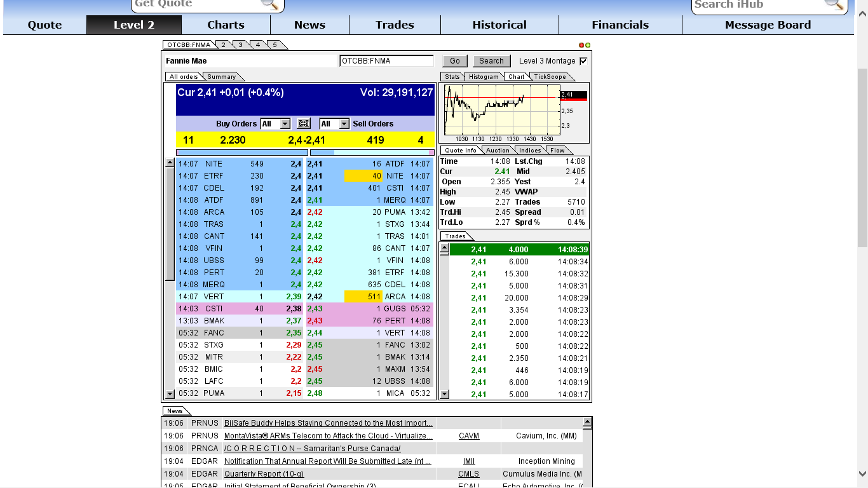Open MontaVista ARMs Telecom headline
Screen dimensions: 868x488
coord(329,436)
